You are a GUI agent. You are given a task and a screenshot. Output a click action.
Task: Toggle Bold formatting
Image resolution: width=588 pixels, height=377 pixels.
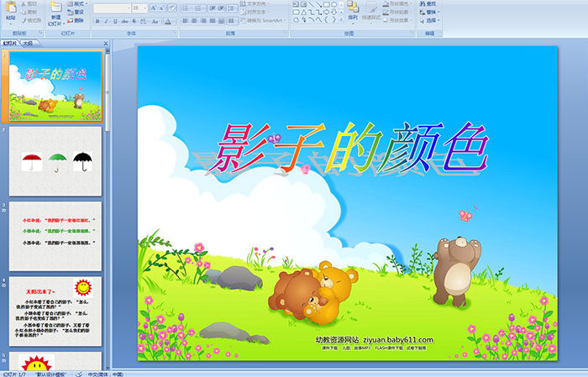click(x=97, y=20)
